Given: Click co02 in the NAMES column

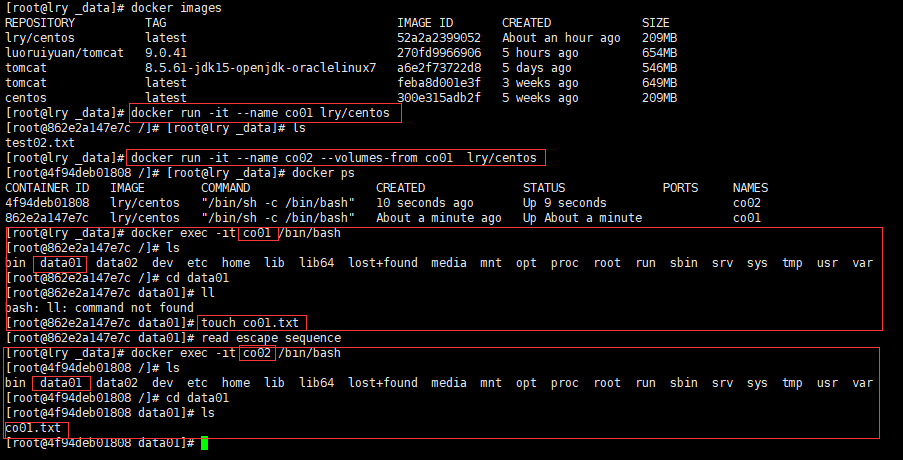Looking at the screenshot, I should (x=746, y=203).
